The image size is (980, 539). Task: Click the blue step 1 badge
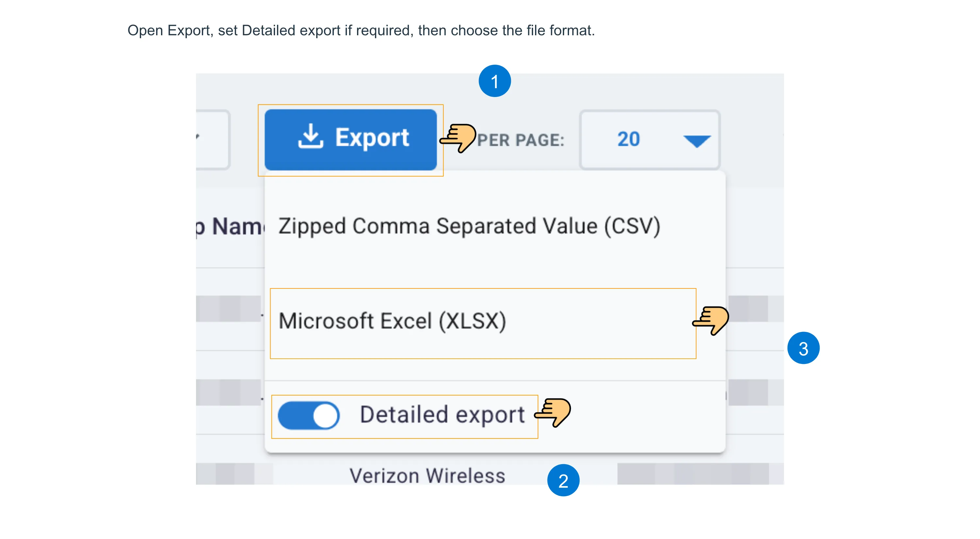tap(495, 81)
